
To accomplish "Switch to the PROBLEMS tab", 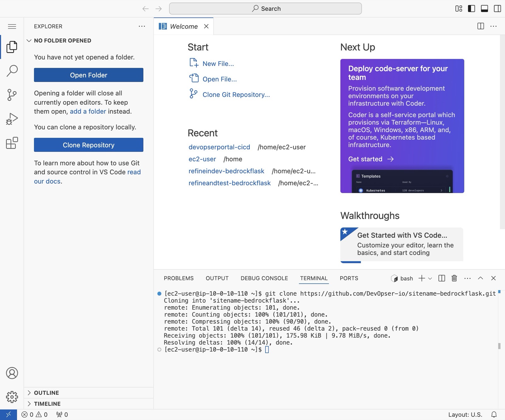I will coord(179,278).
